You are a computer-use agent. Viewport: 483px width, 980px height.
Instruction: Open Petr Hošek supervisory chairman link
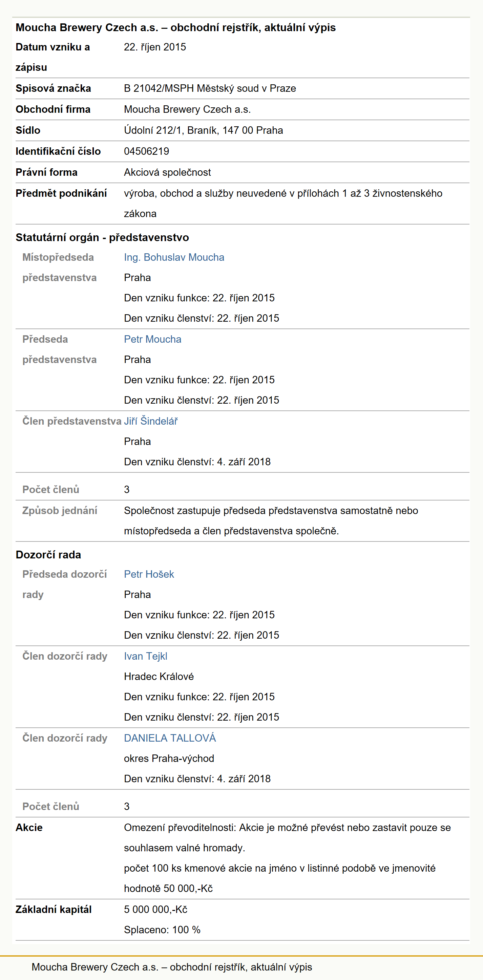pyautogui.click(x=149, y=574)
